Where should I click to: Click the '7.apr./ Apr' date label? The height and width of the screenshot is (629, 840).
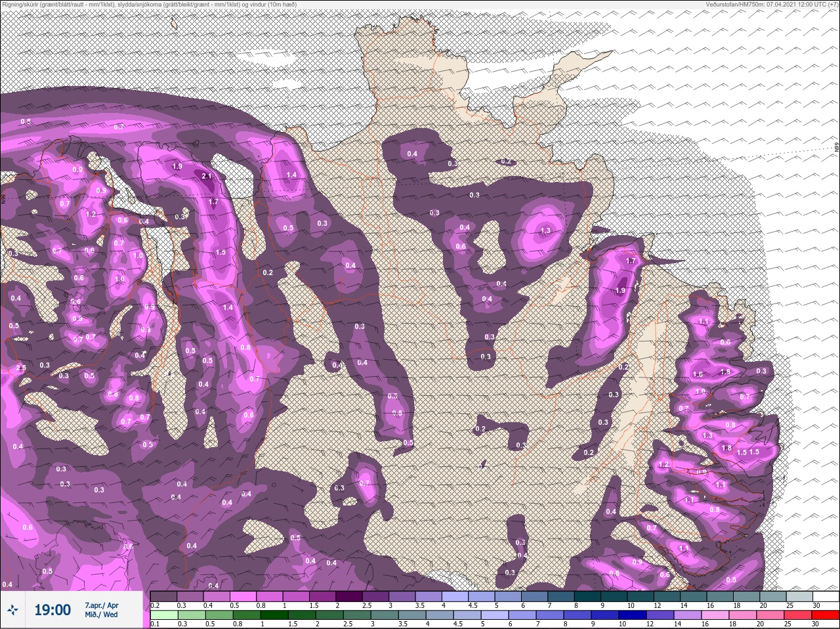[102, 605]
